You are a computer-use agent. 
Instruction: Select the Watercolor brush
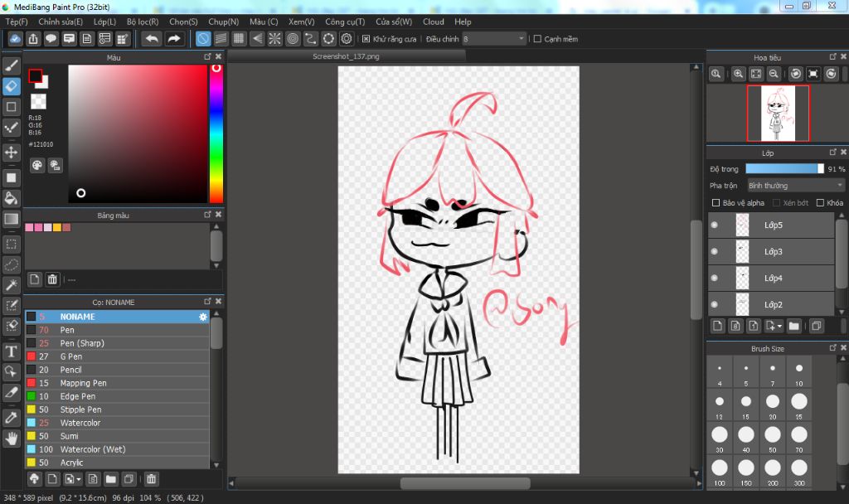coord(118,423)
